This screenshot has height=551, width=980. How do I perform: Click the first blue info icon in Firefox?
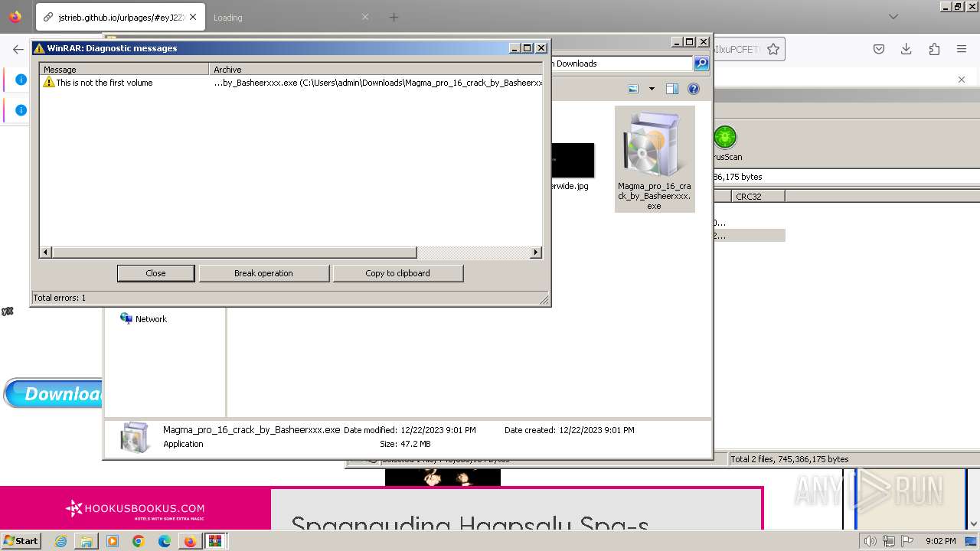pos(21,80)
